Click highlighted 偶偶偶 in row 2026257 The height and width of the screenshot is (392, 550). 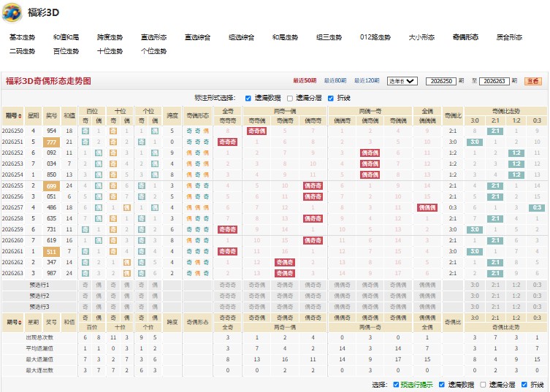click(x=427, y=207)
